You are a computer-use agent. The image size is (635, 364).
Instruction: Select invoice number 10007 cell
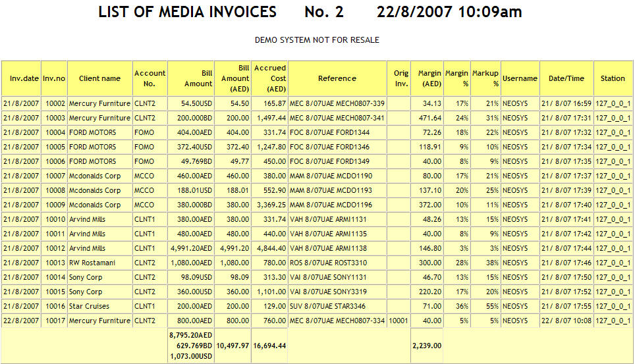pos(54,176)
